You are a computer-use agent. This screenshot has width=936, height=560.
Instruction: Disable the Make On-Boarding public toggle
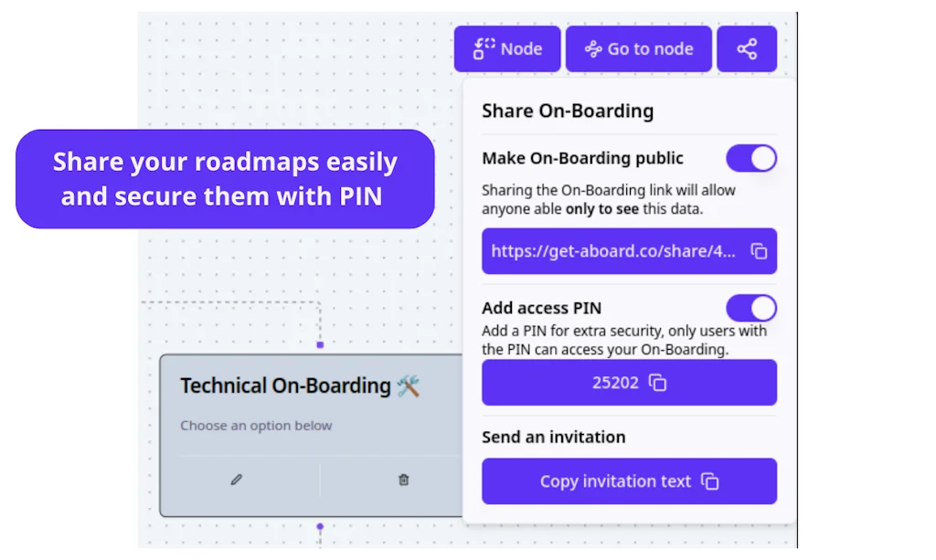750,158
